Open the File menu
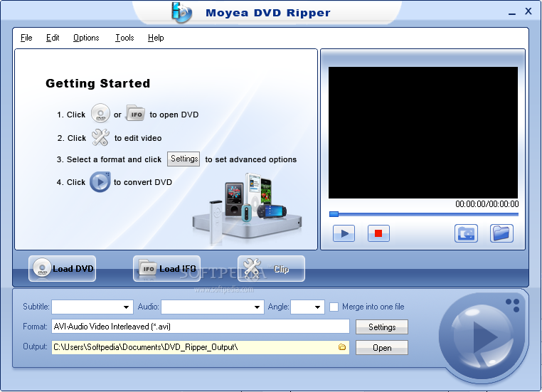This screenshot has width=542, height=392. point(26,38)
